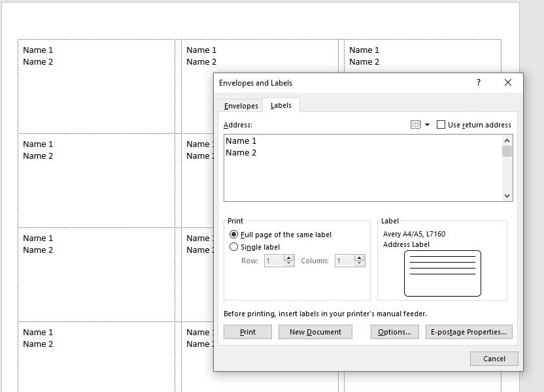Click "Name 1" in document's top-left label
This screenshot has width=544, height=392.
[x=38, y=50]
